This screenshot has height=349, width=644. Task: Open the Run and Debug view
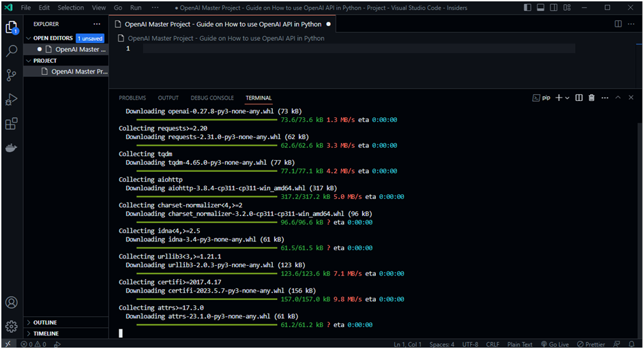[x=12, y=100]
